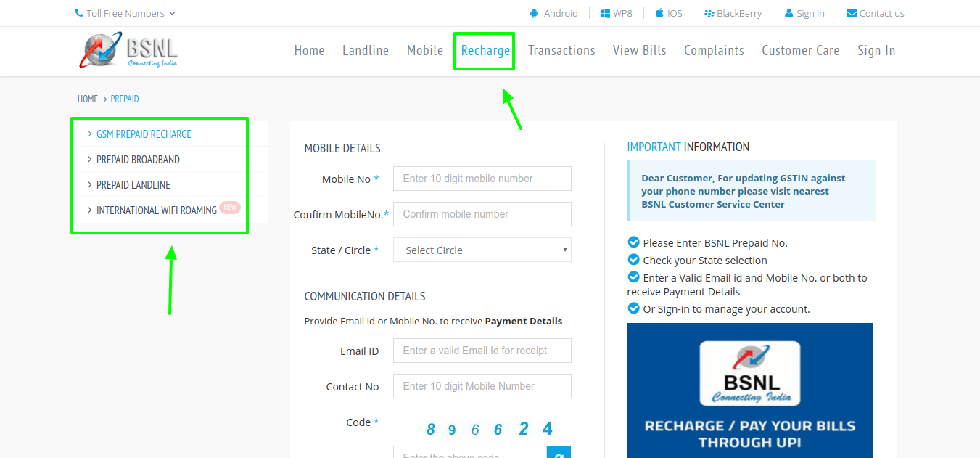The width and height of the screenshot is (980, 458).
Task: Open the Transactions menu
Action: coord(561,50)
